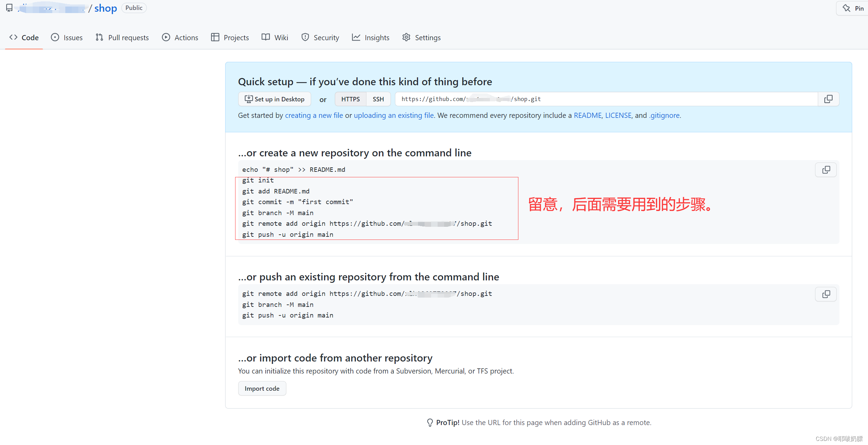This screenshot has height=445, width=868.
Task: Open the Issues tab
Action: coord(67,37)
